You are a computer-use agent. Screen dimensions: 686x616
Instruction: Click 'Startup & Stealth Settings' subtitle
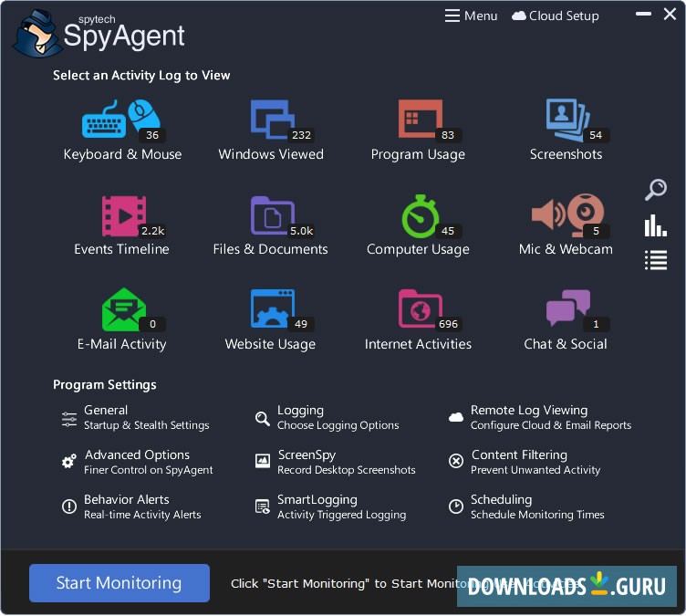point(146,425)
